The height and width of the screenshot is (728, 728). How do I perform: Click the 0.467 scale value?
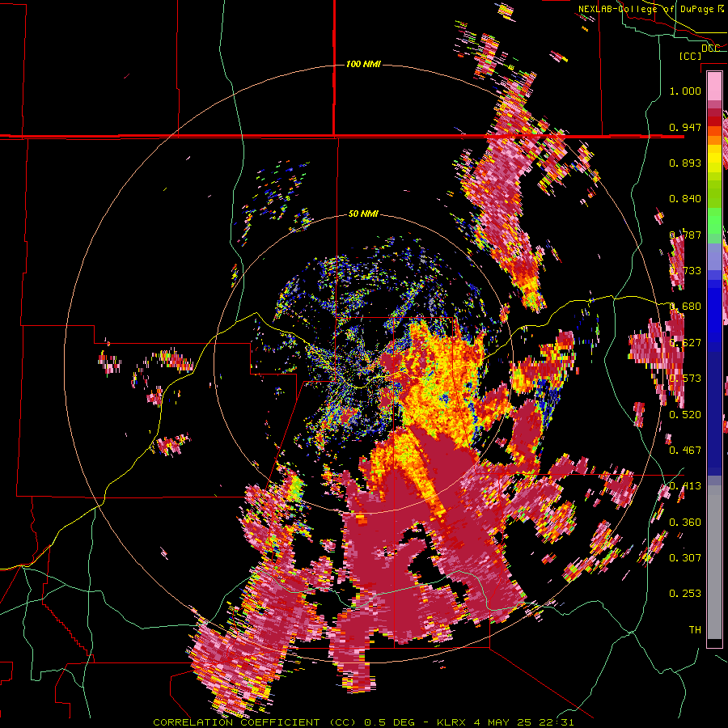click(685, 450)
